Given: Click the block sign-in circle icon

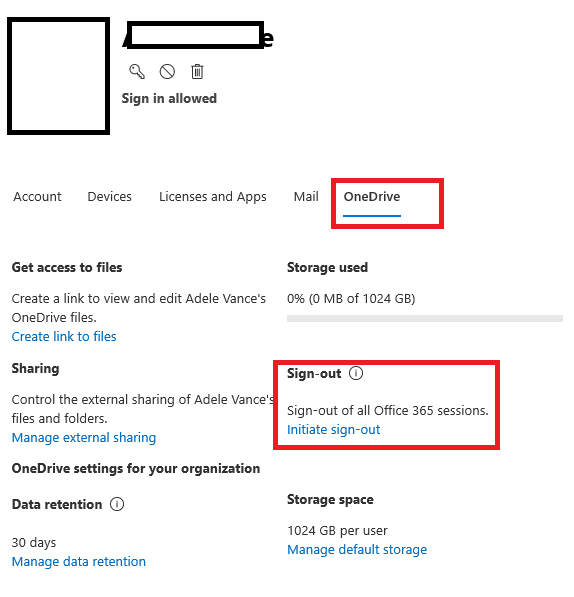Looking at the screenshot, I should [167, 72].
